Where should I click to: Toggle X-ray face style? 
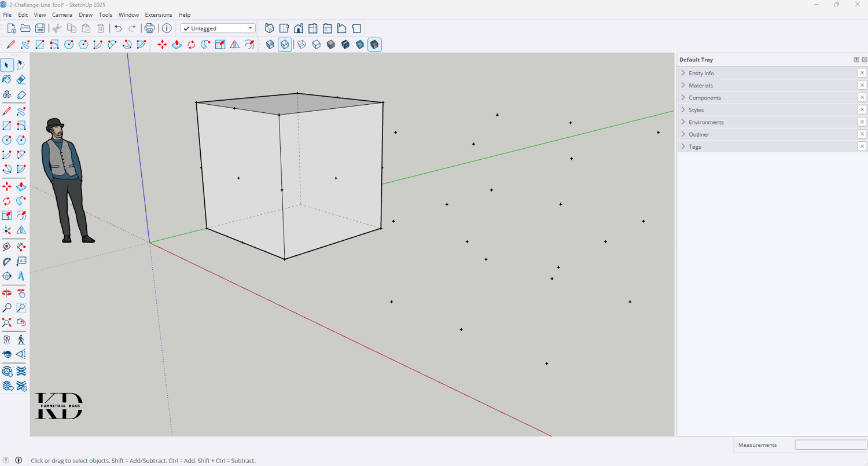pos(270,45)
